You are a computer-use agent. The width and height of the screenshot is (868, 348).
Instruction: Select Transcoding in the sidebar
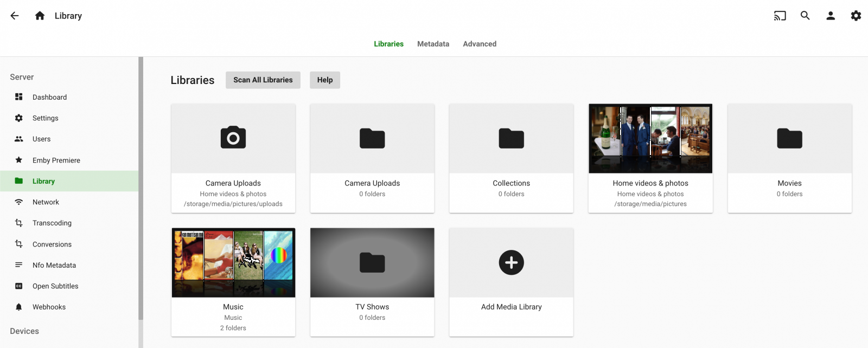click(52, 223)
